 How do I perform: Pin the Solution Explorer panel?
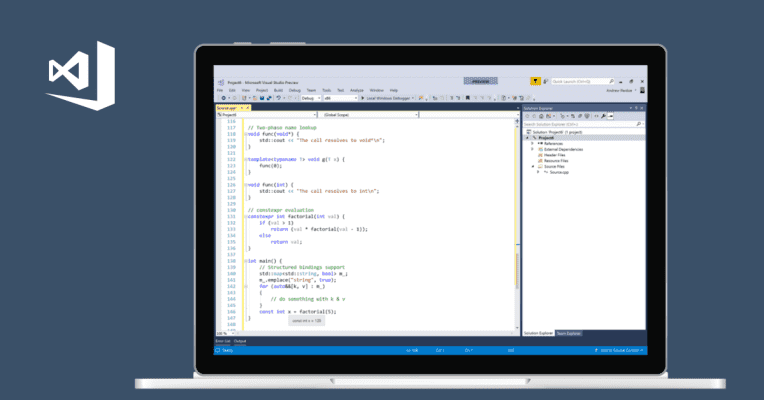[x=636, y=107]
